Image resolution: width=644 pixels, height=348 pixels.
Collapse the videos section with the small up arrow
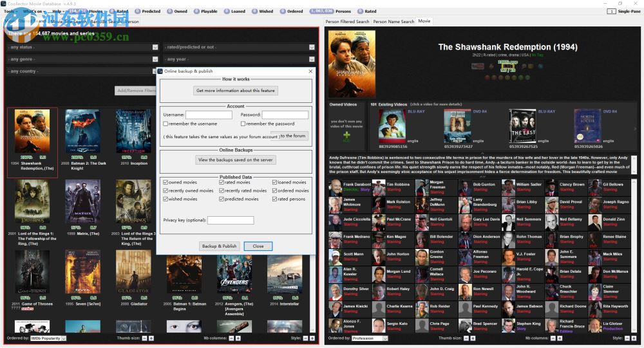(x=482, y=154)
